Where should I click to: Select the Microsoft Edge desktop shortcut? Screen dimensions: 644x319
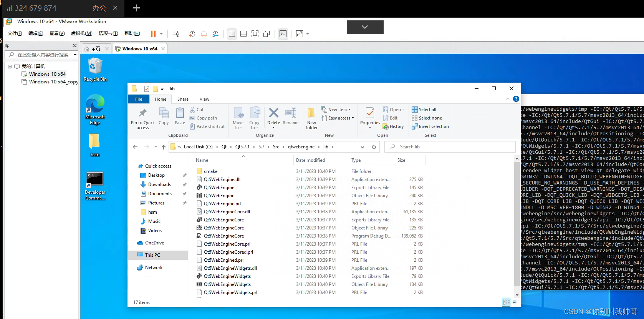click(x=95, y=110)
